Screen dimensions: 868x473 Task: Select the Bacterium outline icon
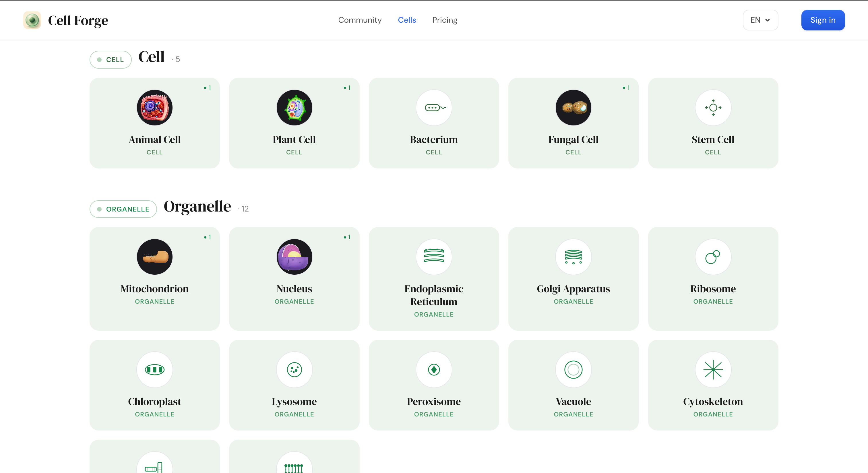point(434,108)
